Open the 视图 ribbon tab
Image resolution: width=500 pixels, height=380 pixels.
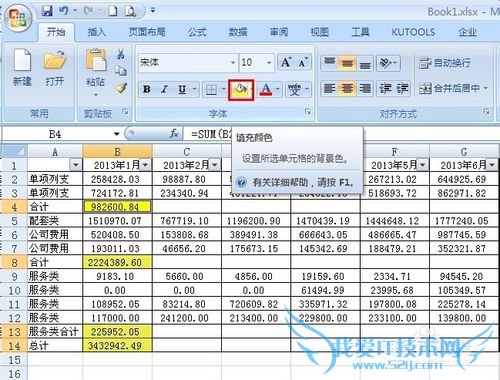[320, 32]
